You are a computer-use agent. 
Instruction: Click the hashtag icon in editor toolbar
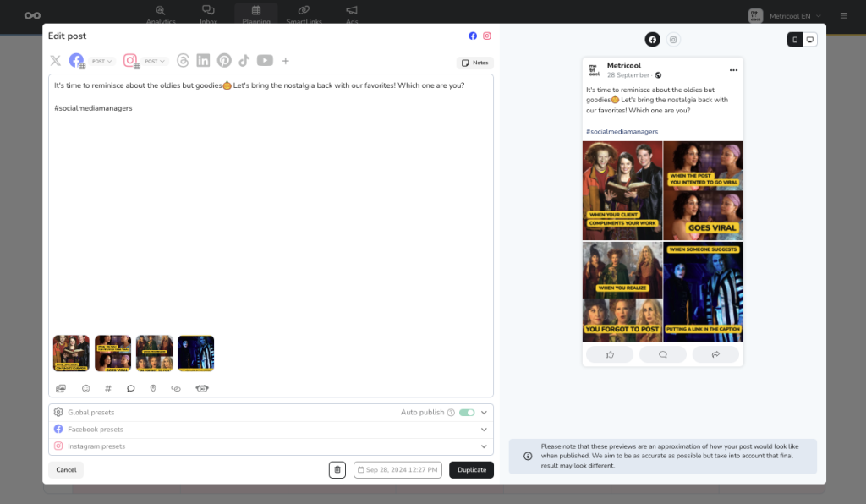click(108, 389)
